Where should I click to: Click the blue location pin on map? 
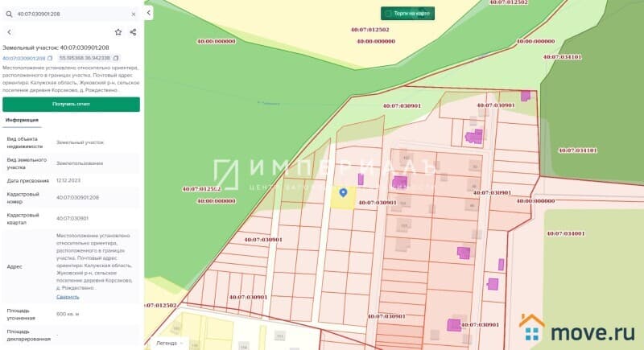[344, 192]
